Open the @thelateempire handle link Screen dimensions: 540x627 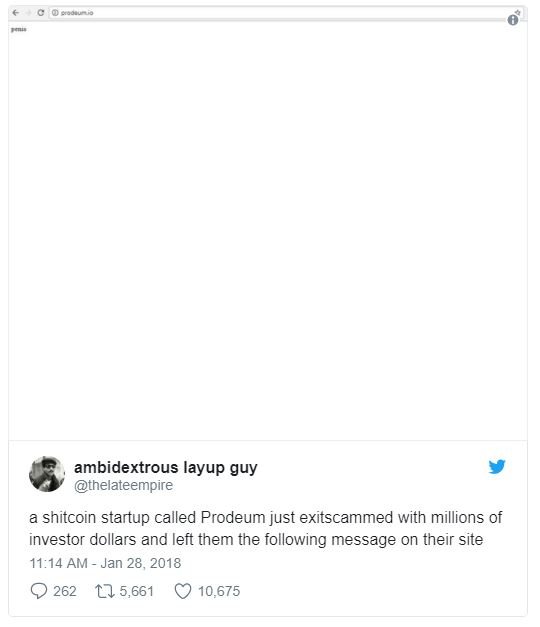[x=124, y=485]
